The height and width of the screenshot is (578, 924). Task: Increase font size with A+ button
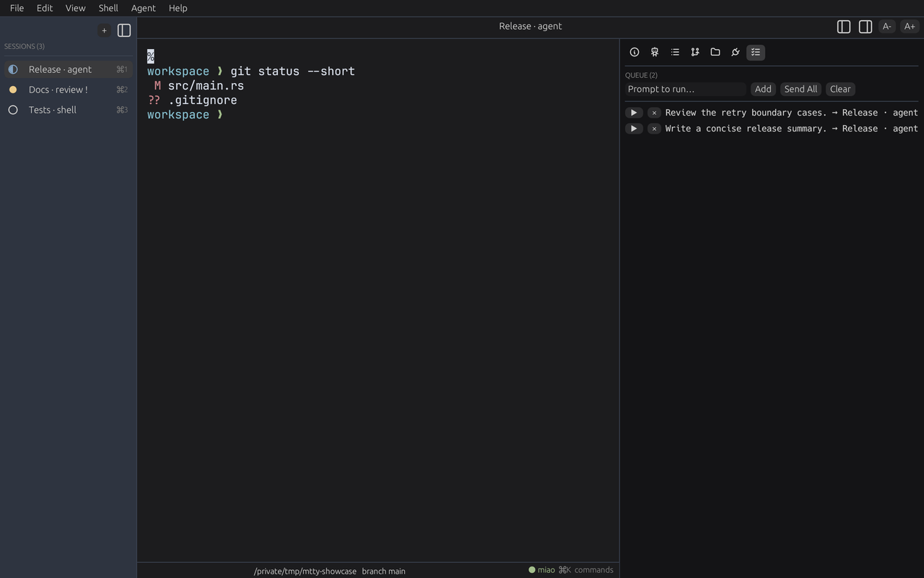pos(910,27)
